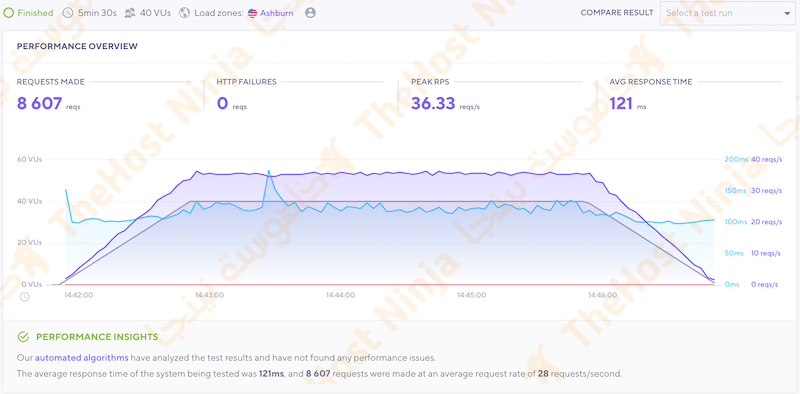Open the automated algorithms link

(x=82, y=358)
